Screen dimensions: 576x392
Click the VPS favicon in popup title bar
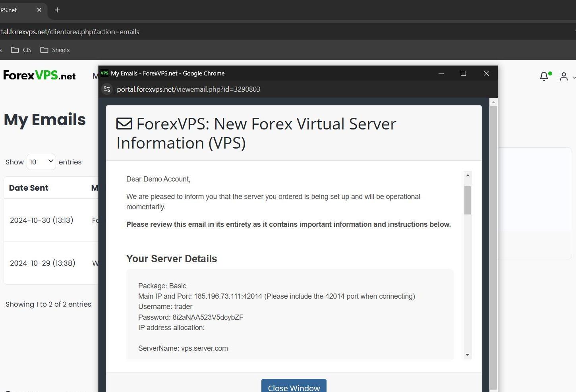pos(104,73)
